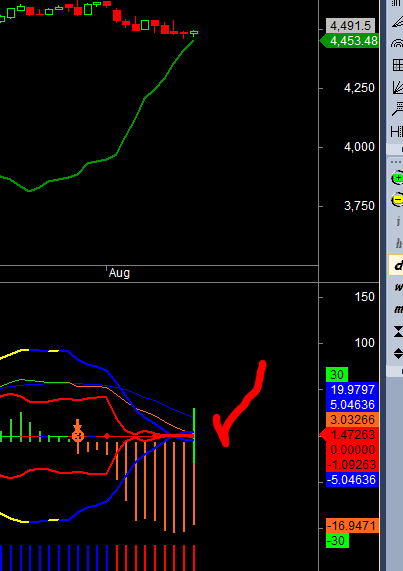Screen dimensions: 403x571
Task: Click the blue 5.04636 value label
Action: 352,405
